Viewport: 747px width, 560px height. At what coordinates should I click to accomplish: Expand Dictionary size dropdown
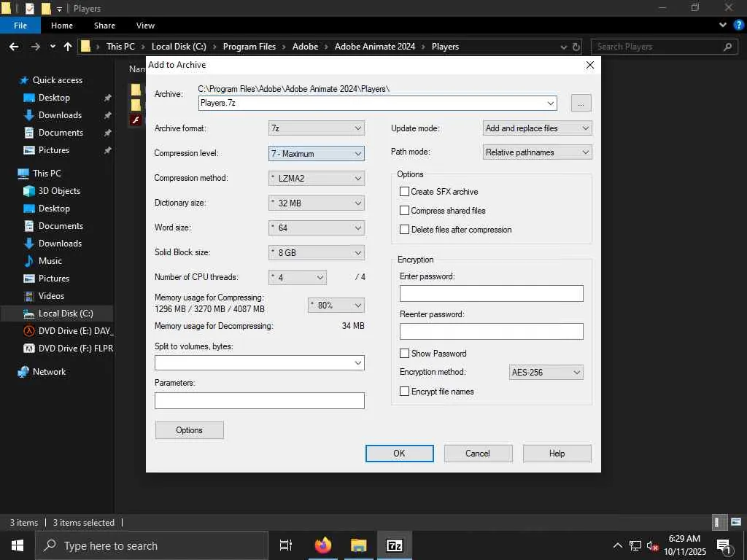[317, 203]
